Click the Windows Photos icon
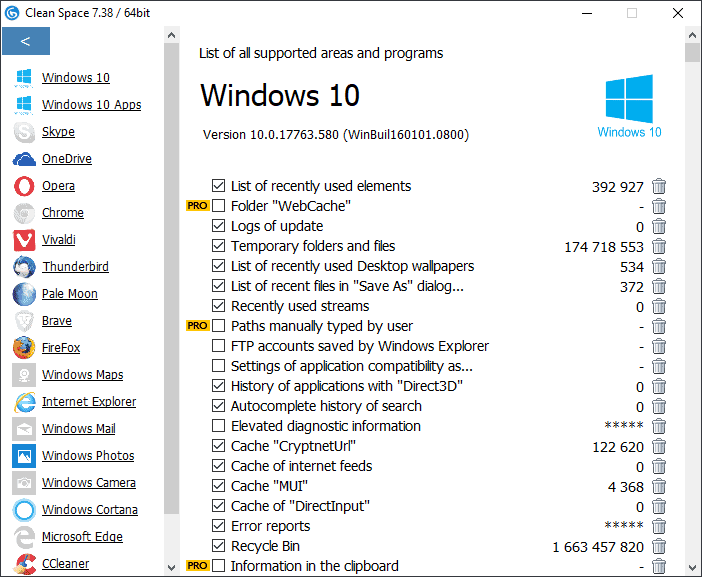Image resolution: width=702 pixels, height=577 pixels. [x=24, y=456]
